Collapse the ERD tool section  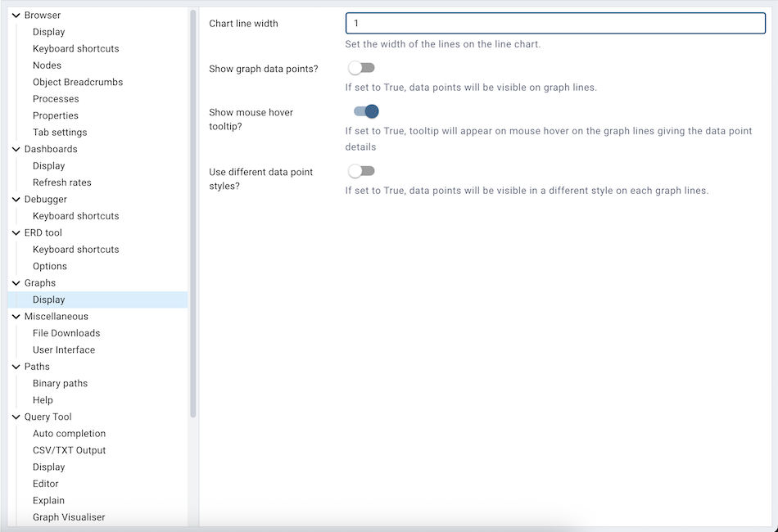(x=15, y=232)
